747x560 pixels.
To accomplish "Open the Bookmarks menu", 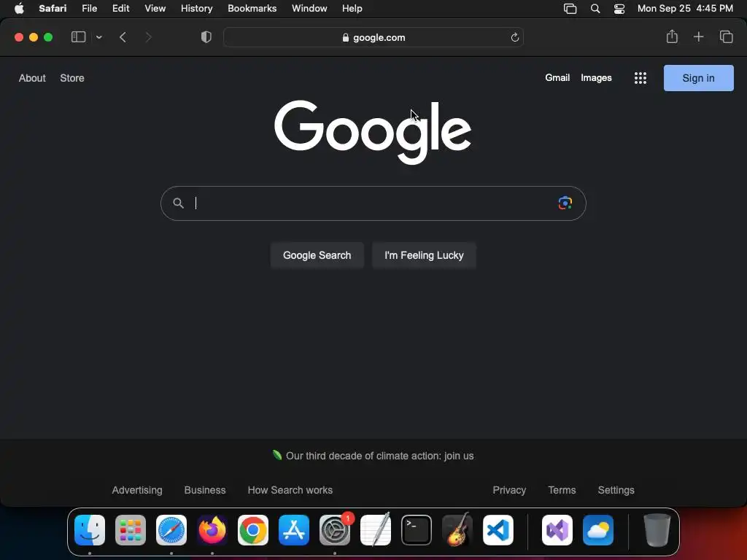I will click(252, 9).
